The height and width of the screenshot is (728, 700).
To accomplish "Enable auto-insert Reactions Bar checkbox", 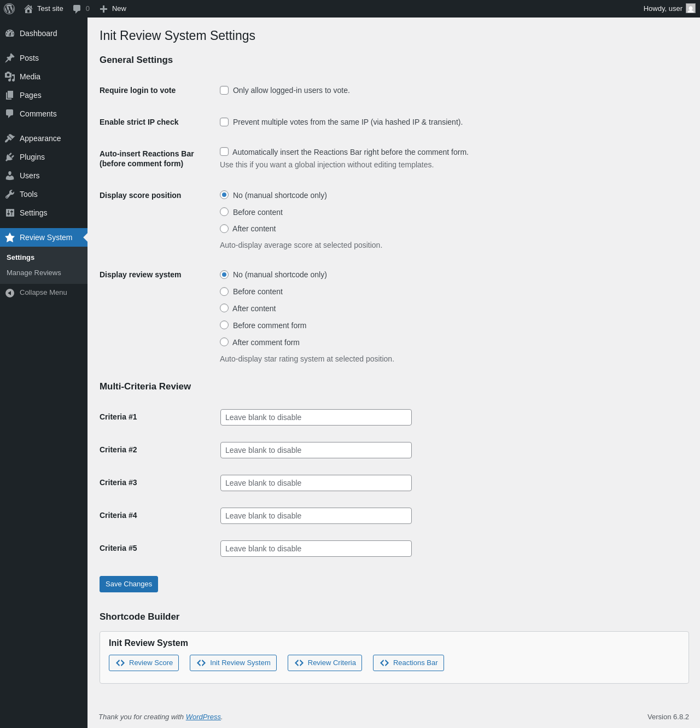I will [224, 152].
